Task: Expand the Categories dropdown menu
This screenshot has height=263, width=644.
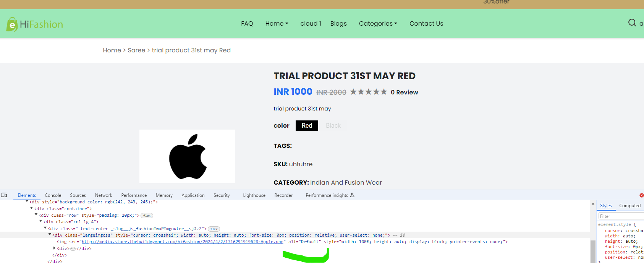Action: (378, 23)
